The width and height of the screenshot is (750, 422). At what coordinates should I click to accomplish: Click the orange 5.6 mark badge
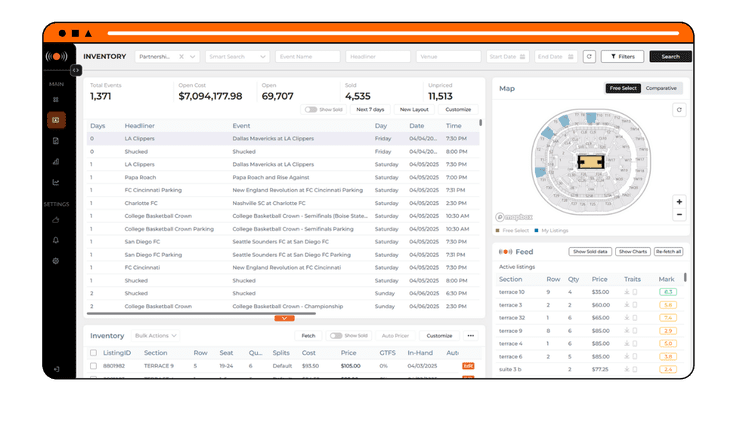pyautogui.click(x=668, y=305)
